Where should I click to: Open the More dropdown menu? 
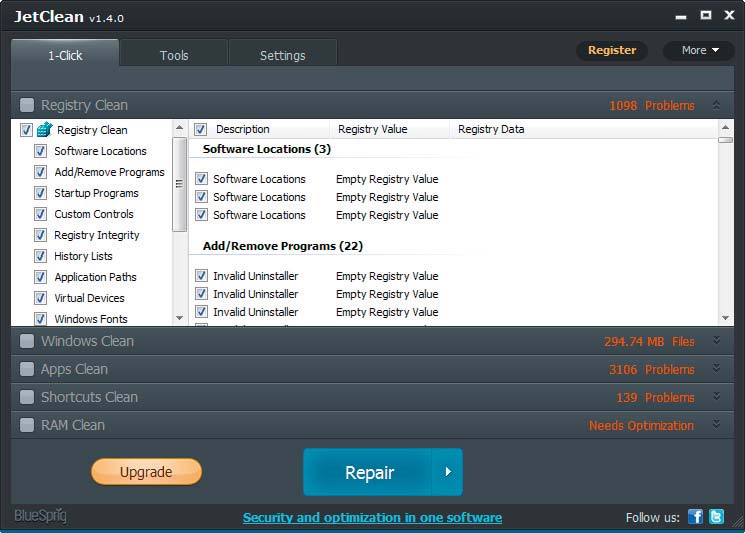pyautogui.click(x=699, y=50)
